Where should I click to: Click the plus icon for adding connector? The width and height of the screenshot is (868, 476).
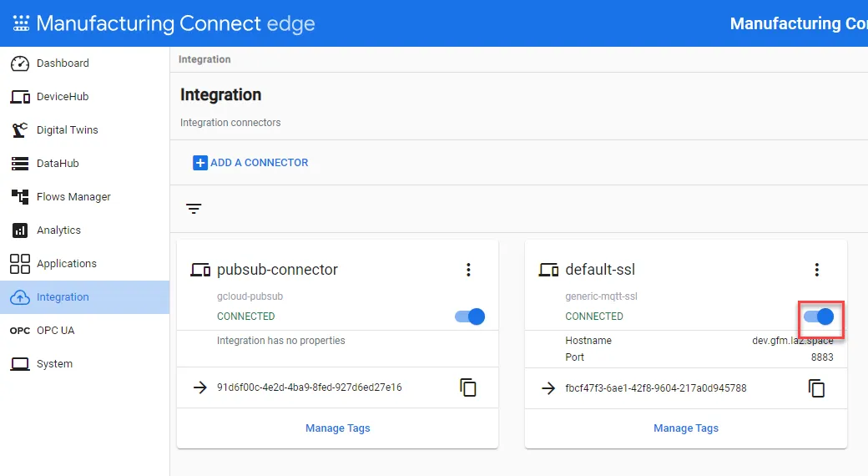click(x=199, y=163)
